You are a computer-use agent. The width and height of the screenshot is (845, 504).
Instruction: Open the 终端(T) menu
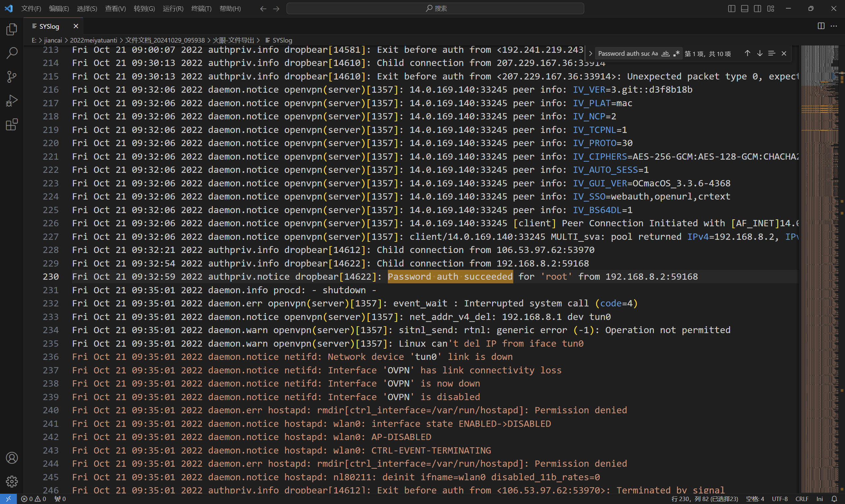pyautogui.click(x=201, y=9)
